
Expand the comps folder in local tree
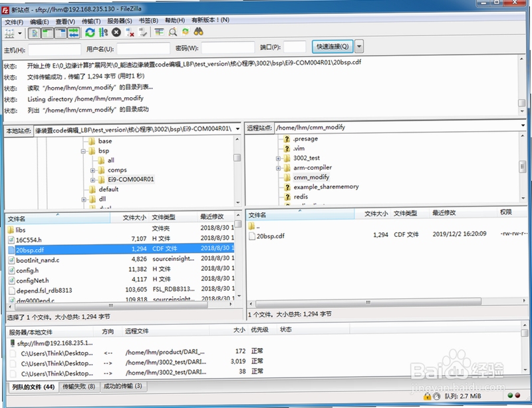pyautogui.click(x=92, y=170)
